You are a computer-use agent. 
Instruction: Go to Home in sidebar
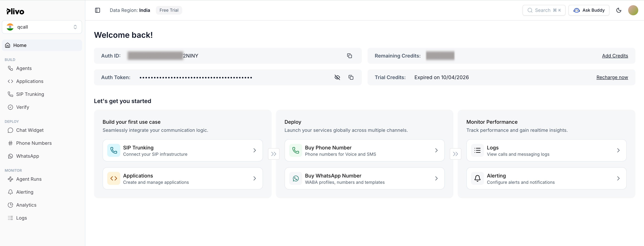tap(42, 45)
